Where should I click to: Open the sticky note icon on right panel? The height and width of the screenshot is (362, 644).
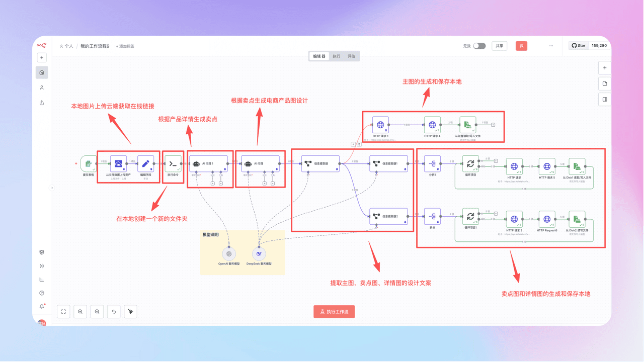click(x=605, y=83)
